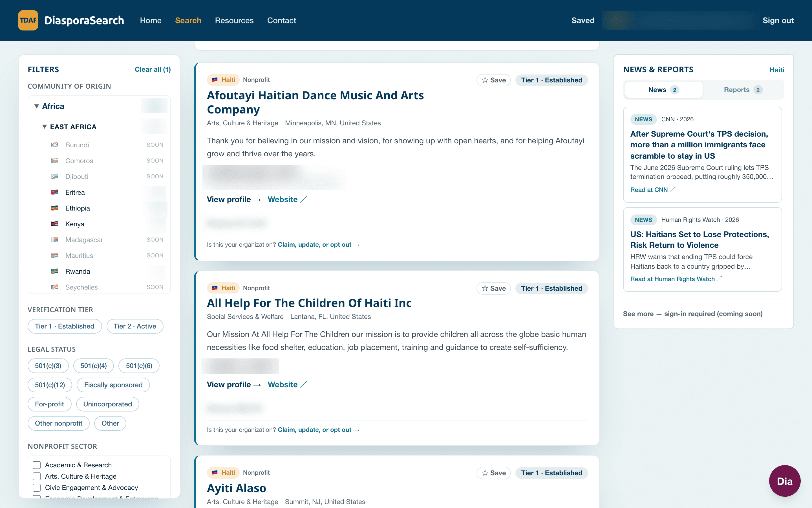Toggle For-profit legal status chip
Viewport: 812px width, 508px height.
tap(50, 404)
